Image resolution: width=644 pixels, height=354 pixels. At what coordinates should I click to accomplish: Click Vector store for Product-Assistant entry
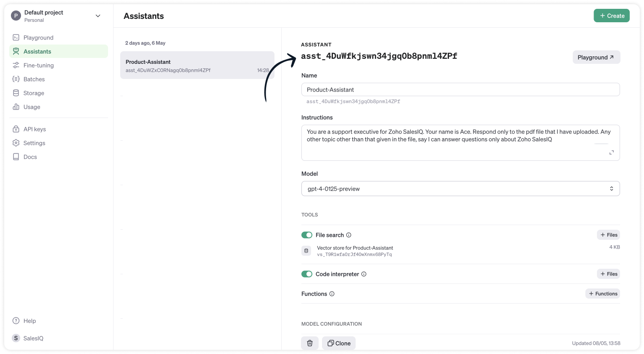(x=355, y=248)
